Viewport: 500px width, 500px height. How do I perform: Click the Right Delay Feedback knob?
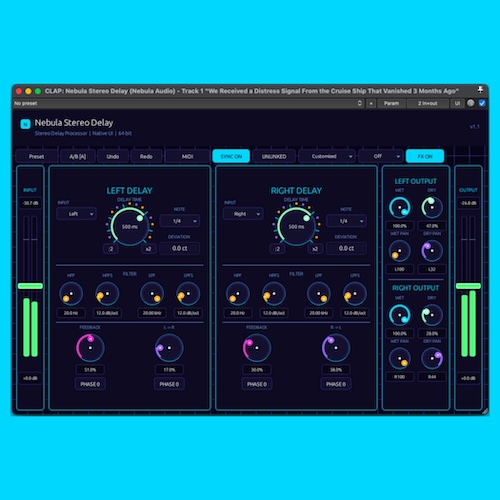(x=257, y=348)
